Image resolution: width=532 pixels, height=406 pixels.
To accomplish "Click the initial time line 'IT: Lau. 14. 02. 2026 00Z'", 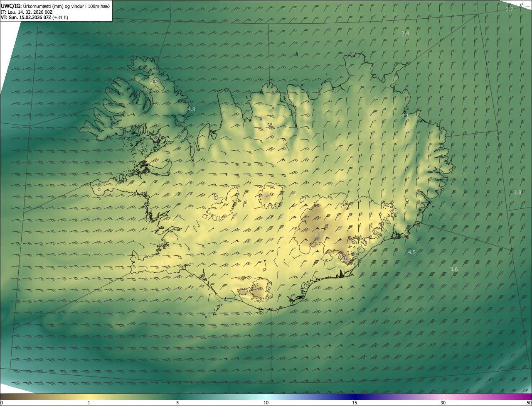I will click(x=26, y=12).
